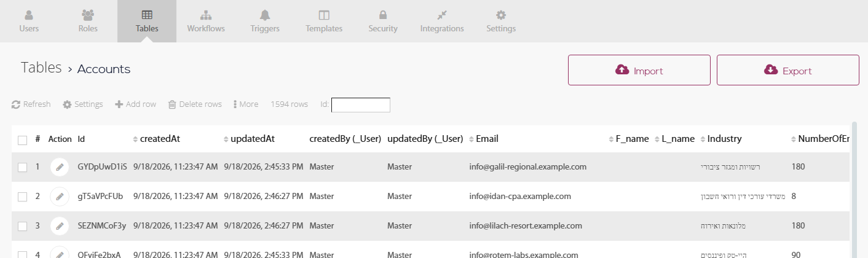Open the More actions menu
The width and height of the screenshot is (868, 258).
pos(246,104)
